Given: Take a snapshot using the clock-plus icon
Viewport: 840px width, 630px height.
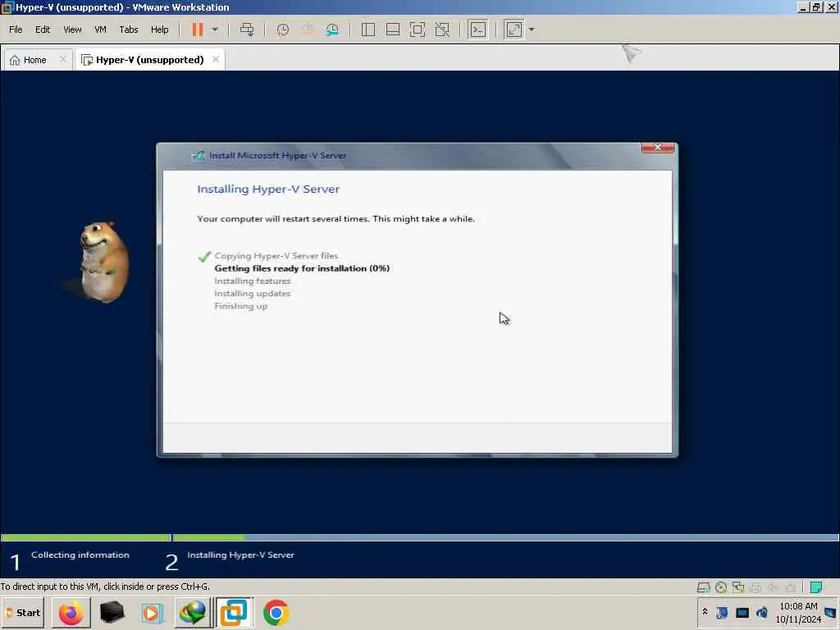Looking at the screenshot, I should pos(282,30).
